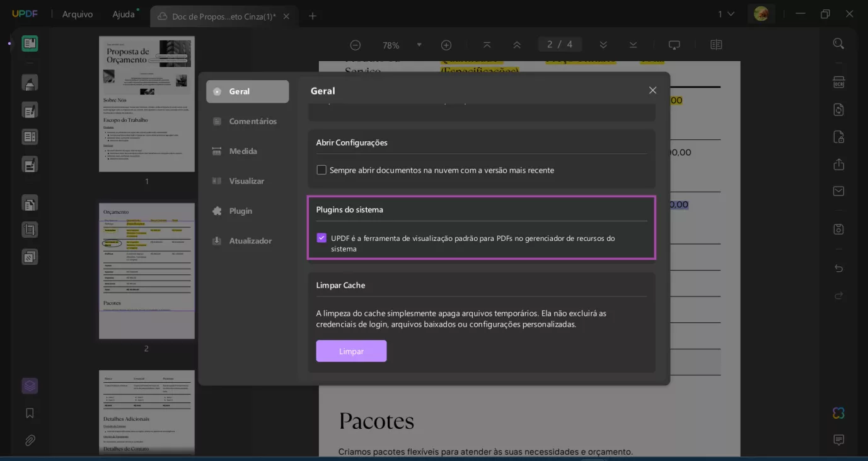Open the Visualizar settings tab
868x461 pixels.
(247, 181)
